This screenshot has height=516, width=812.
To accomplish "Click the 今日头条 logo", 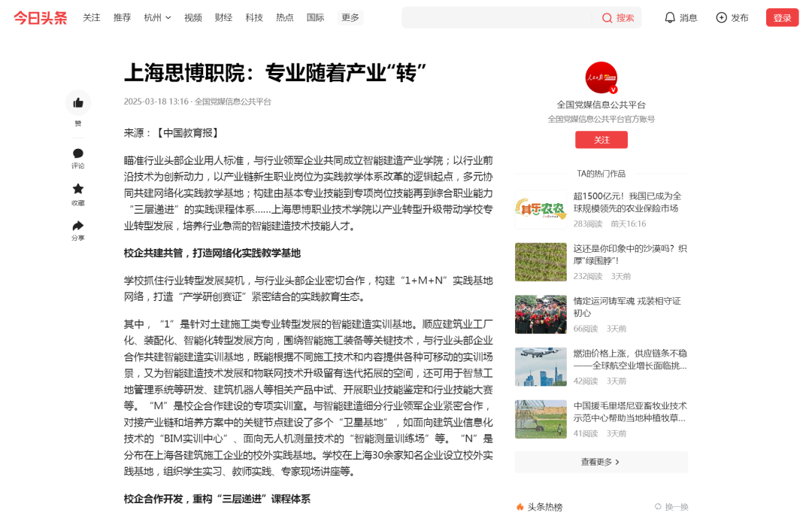I will [41, 17].
